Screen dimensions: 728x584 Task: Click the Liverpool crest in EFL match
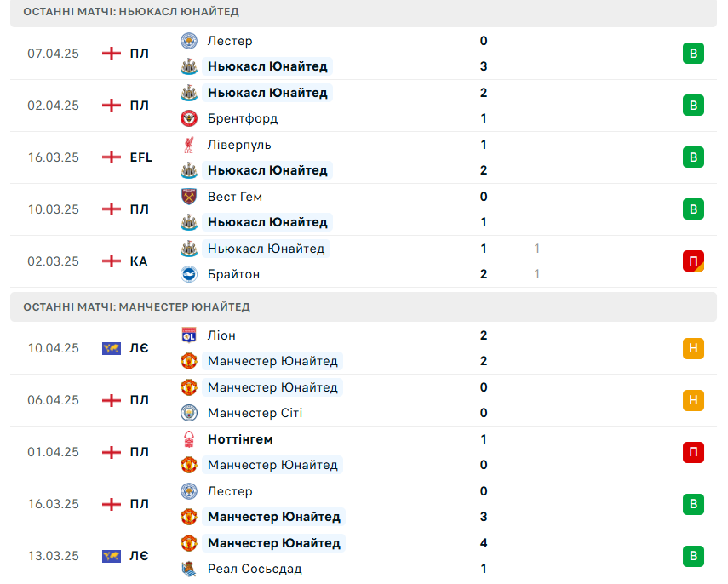pos(189,145)
